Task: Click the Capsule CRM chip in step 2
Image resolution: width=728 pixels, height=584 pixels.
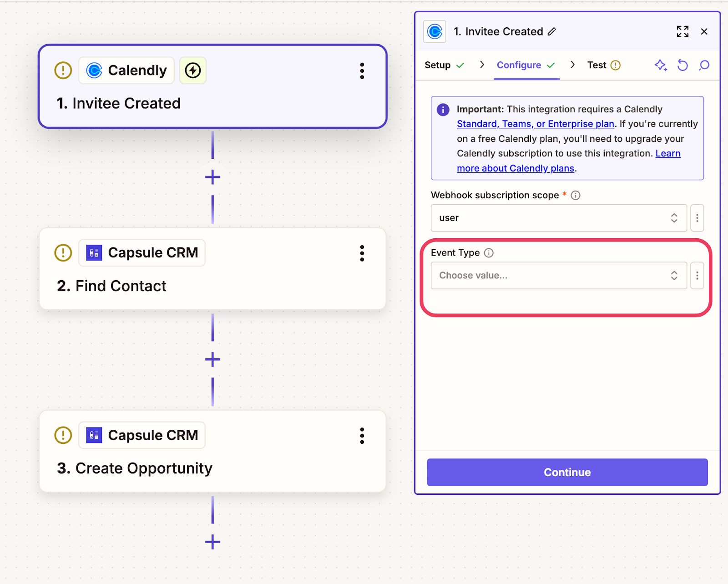Action: [142, 253]
